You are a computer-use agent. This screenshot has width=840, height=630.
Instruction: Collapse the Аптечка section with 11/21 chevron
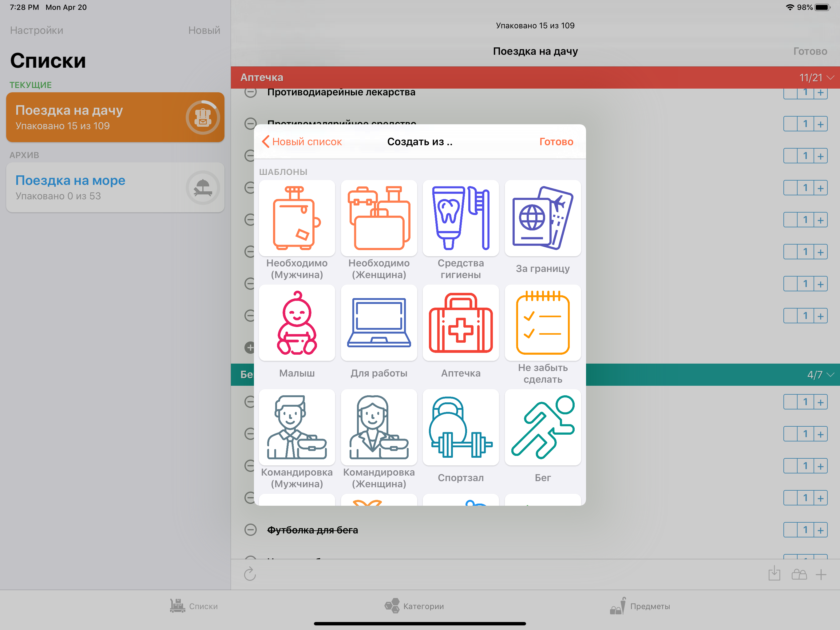click(x=830, y=78)
